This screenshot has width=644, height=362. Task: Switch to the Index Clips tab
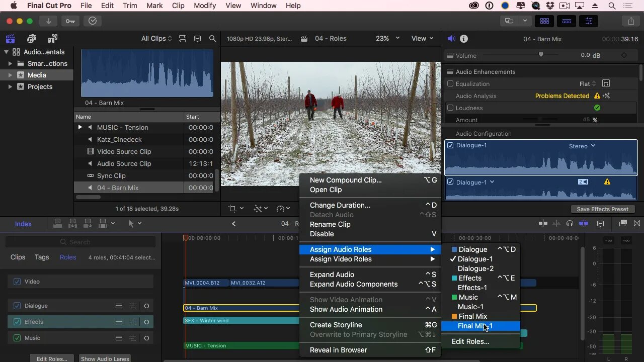pyautogui.click(x=18, y=257)
